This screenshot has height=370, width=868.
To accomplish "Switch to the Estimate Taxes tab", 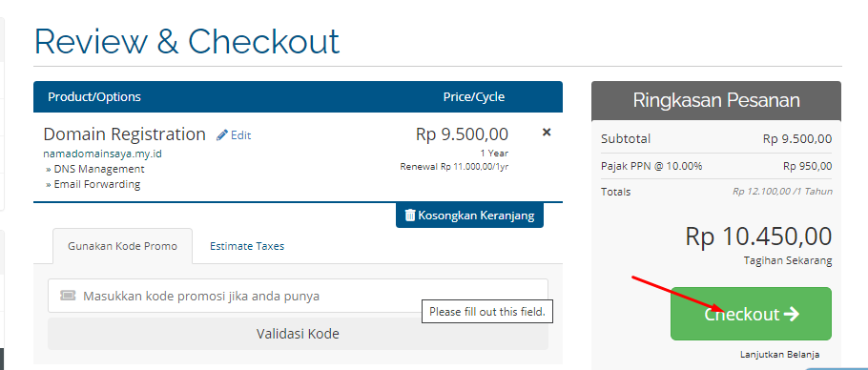I will click(x=247, y=246).
